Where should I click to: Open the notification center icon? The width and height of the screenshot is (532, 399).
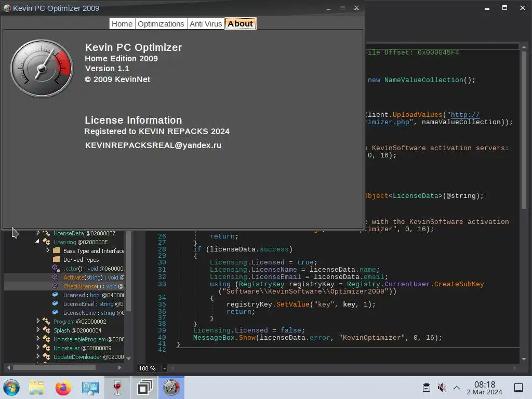pos(518,388)
